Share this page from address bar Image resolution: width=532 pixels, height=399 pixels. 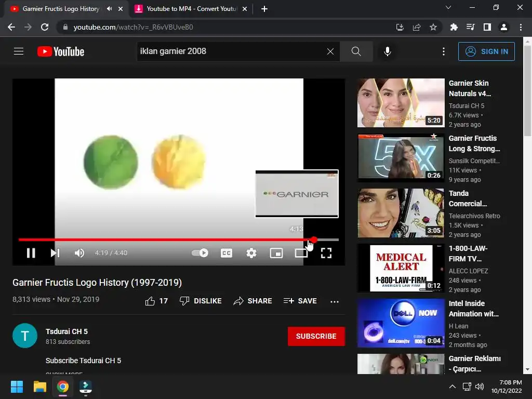(417, 27)
